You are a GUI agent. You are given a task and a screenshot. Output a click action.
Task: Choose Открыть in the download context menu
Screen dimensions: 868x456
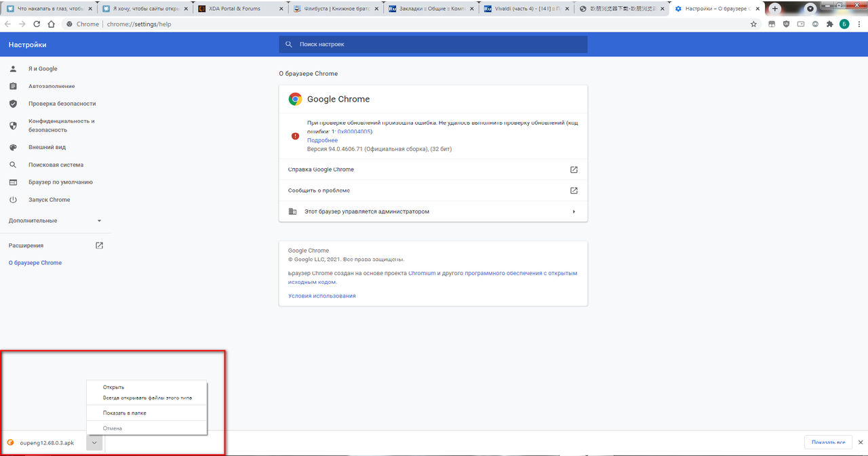(x=146, y=387)
